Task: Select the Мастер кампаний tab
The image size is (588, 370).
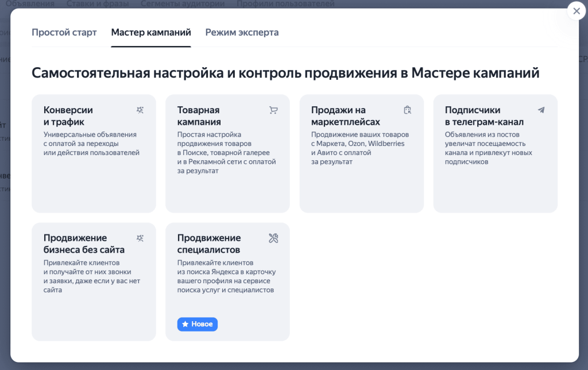Action: point(151,32)
